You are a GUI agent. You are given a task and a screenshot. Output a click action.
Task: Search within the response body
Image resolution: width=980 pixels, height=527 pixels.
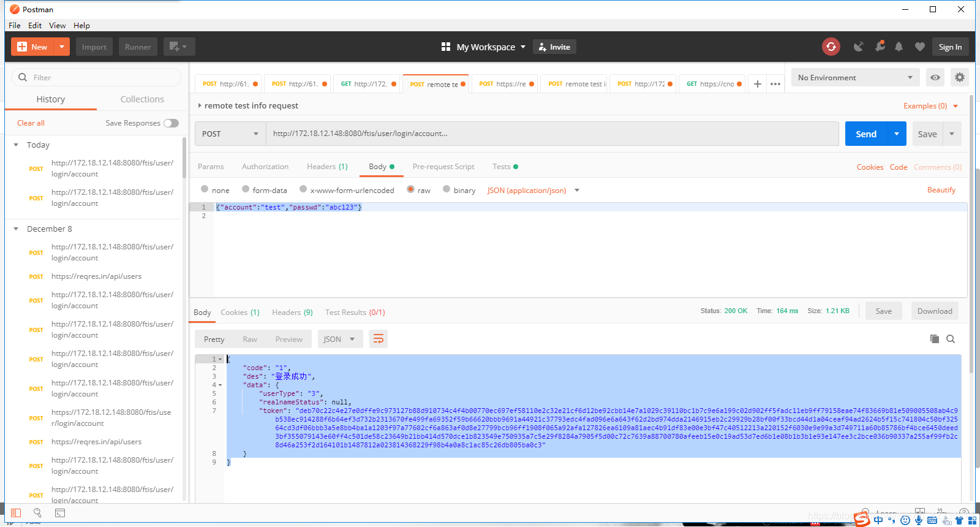951,339
